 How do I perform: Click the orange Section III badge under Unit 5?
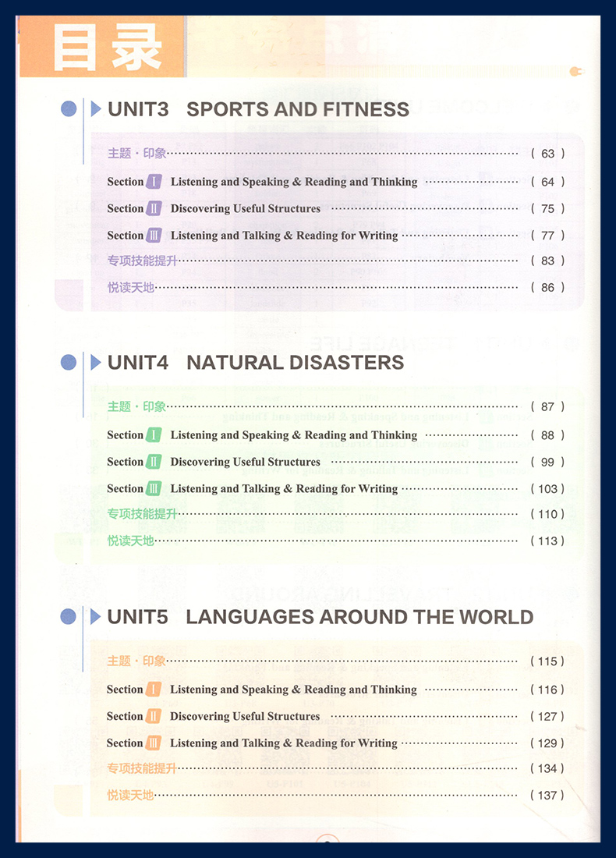coord(153,743)
